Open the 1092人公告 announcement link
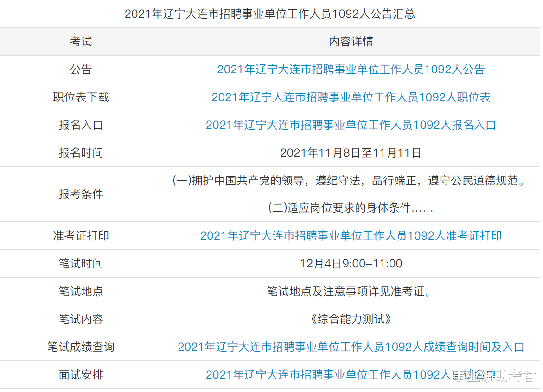543x392 pixels. tap(351, 70)
